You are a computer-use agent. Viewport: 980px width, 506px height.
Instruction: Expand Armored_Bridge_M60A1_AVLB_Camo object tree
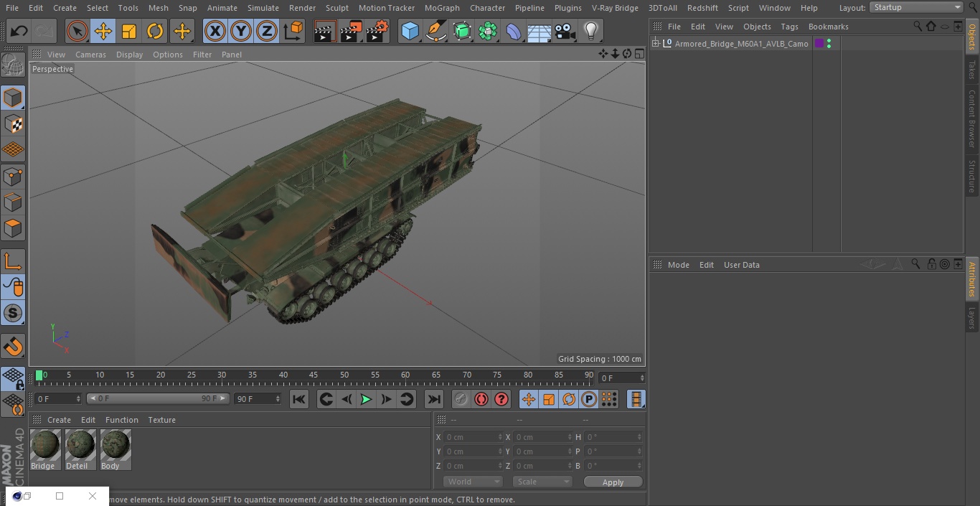coord(655,44)
